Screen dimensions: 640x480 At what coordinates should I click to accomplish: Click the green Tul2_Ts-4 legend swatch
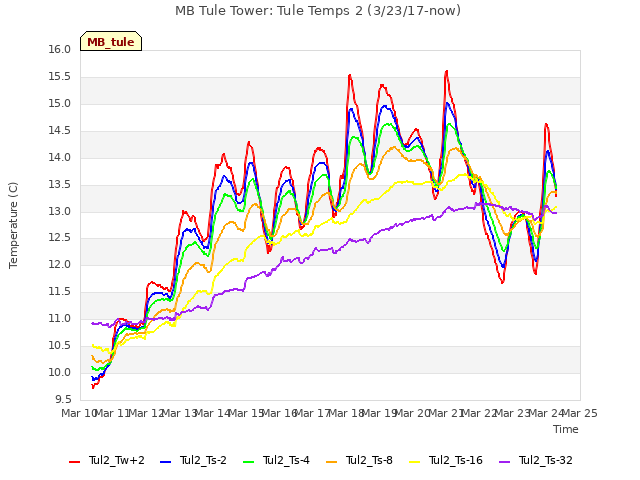coord(249,462)
